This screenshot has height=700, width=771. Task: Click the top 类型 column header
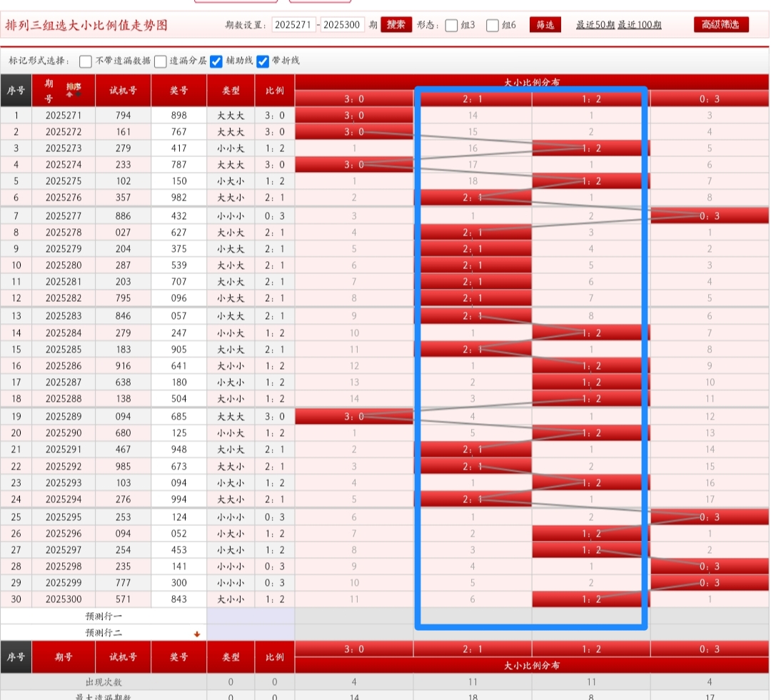pyautogui.click(x=231, y=91)
